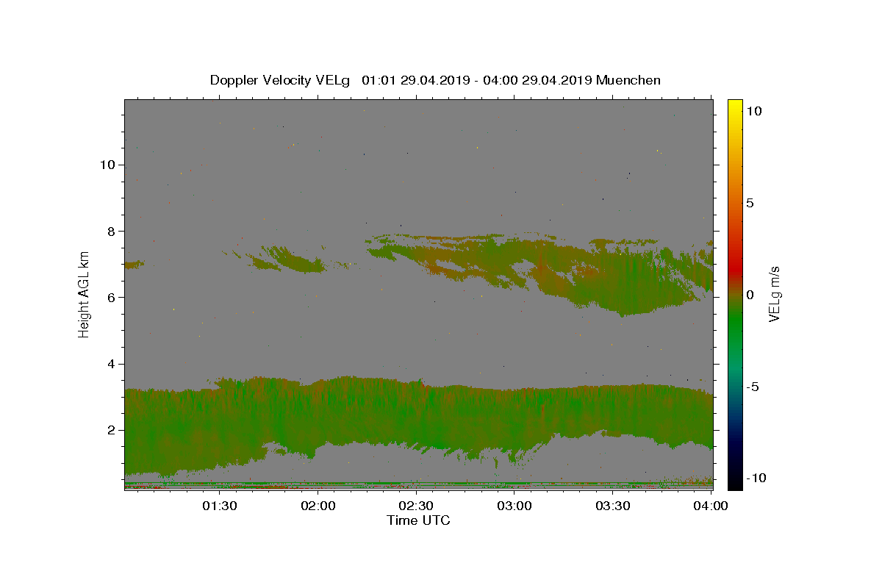Click the colorbar value 10 label
The height and width of the screenshot is (588, 882).
pos(753,111)
